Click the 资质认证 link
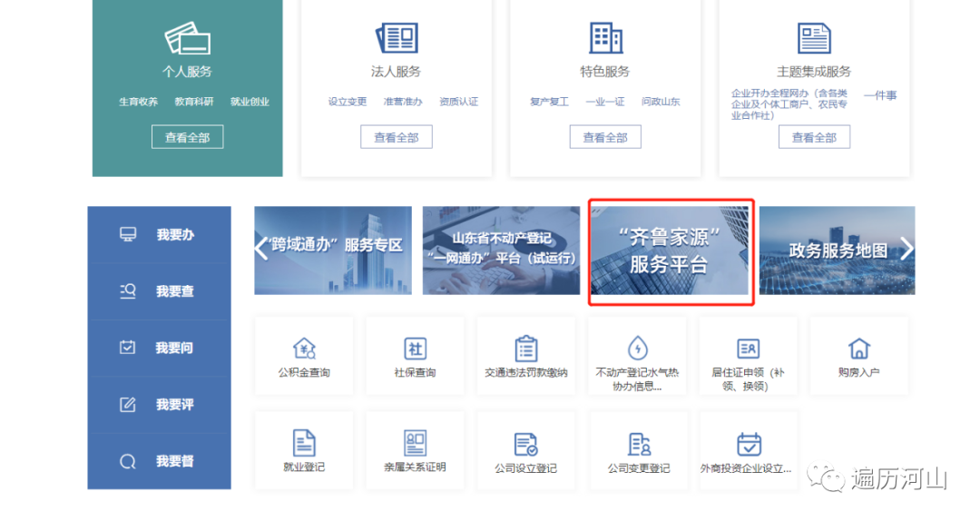980x521 pixels. 459,102
